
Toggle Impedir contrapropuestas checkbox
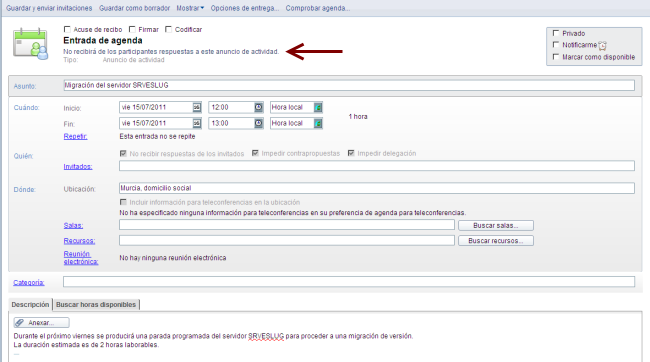point(255,153)
